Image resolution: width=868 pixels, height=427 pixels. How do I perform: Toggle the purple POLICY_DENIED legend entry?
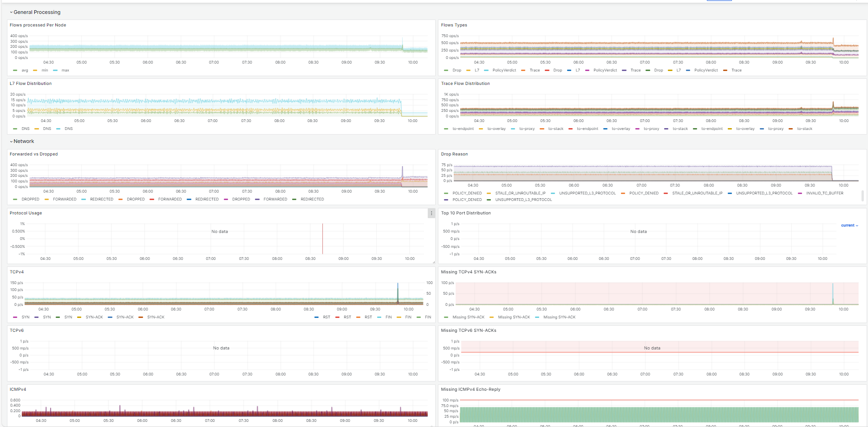[x=467, y=200]
